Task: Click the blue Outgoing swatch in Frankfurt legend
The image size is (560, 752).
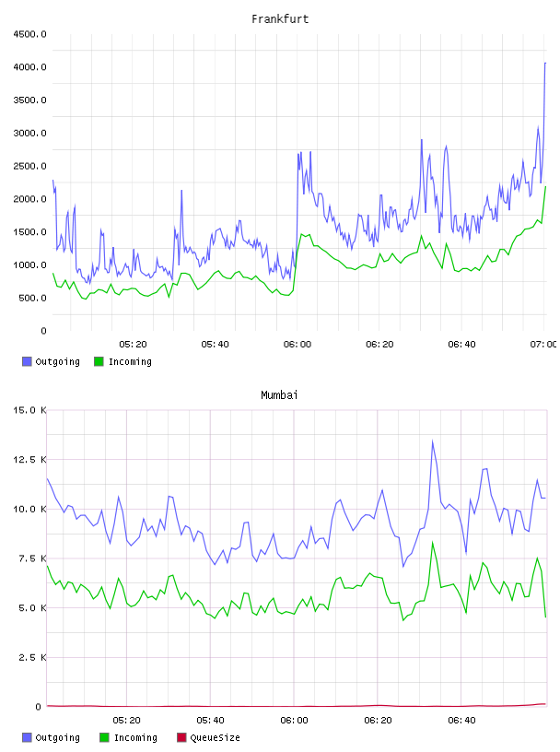Action: coord(27,361)
